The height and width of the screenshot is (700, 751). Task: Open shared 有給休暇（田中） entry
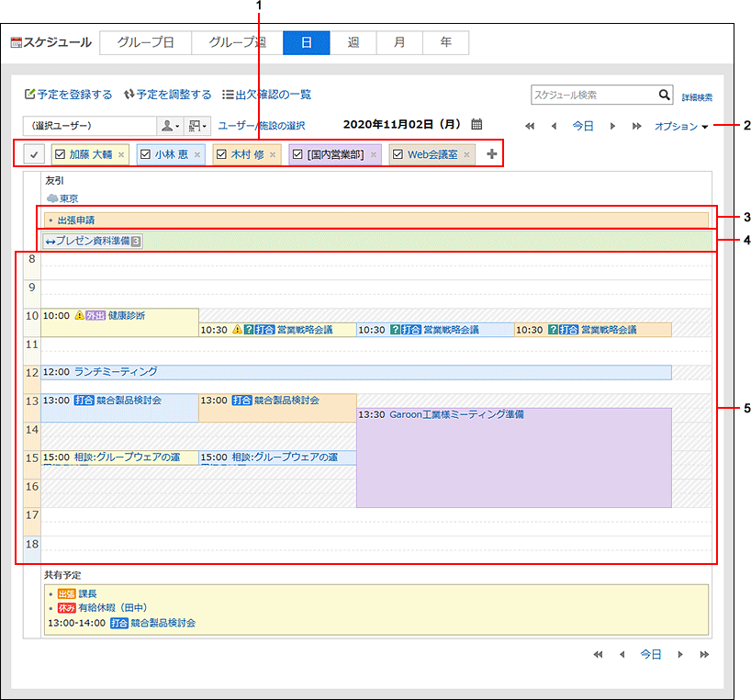tap(113, 608)
